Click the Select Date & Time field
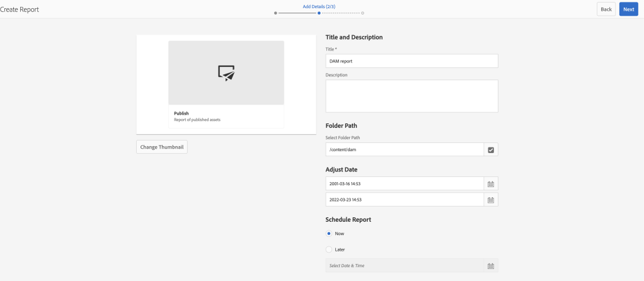Image resolution: width=644 pixels, height=281 pixels. click(404, 266)
